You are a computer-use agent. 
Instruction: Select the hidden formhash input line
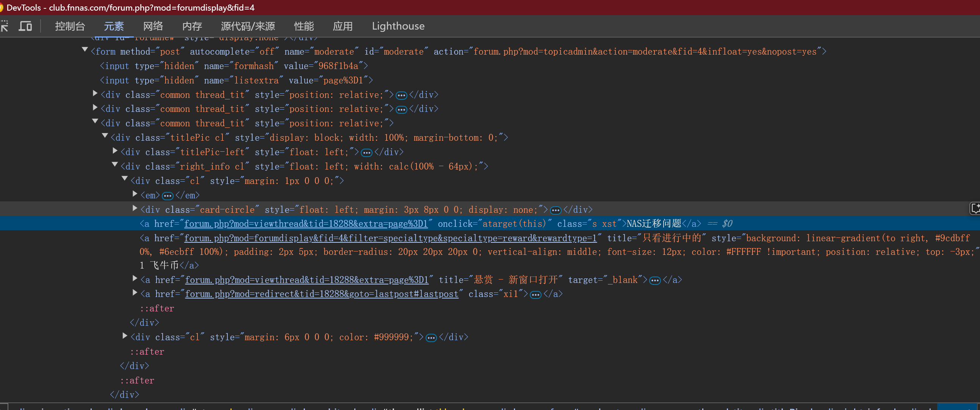tap(233, 66)
